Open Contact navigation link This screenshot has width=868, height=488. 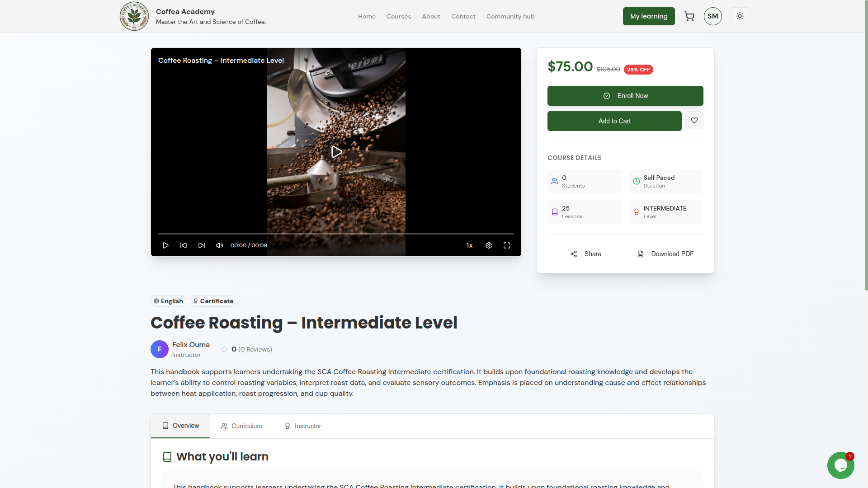463,16
